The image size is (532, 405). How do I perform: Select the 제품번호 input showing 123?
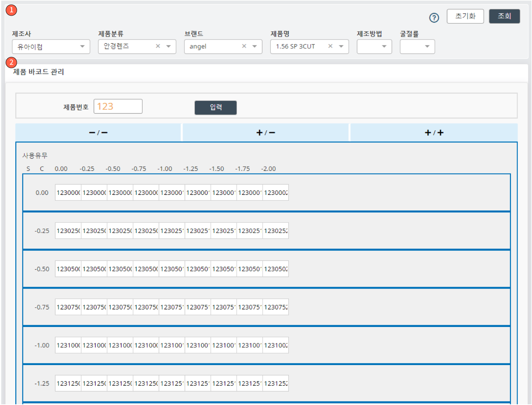click(118, 106)
